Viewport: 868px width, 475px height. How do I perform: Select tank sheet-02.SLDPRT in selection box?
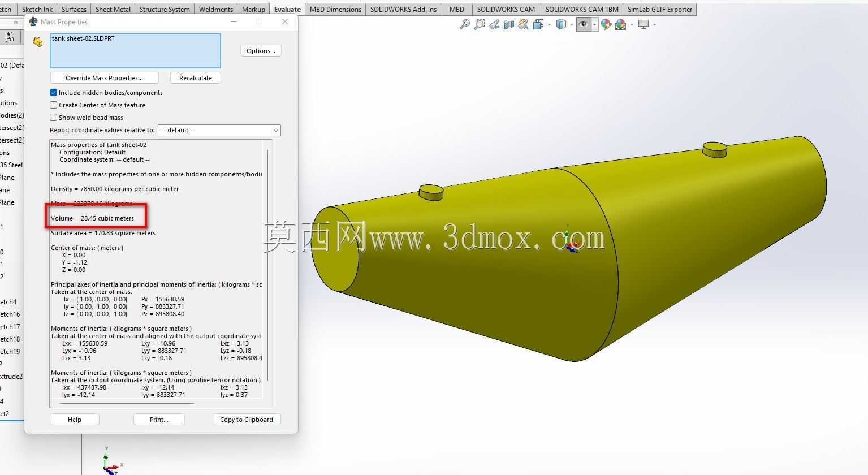pyautogui.click(x=83, y=38)
